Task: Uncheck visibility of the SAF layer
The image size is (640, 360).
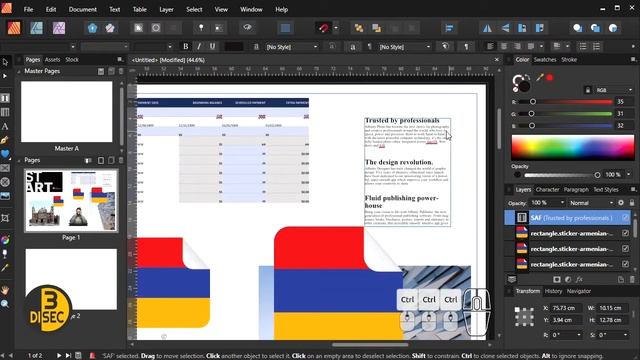Action: tap(626, 218)
